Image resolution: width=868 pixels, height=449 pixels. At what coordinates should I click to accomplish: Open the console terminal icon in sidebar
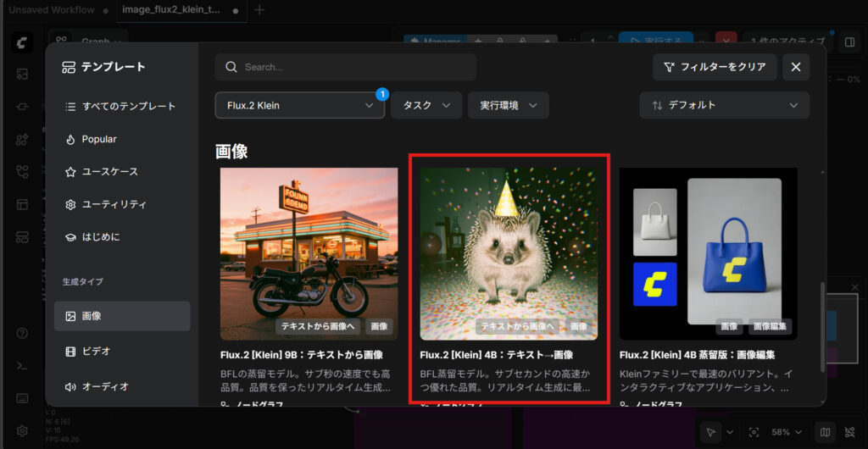[x=23, y=365]
